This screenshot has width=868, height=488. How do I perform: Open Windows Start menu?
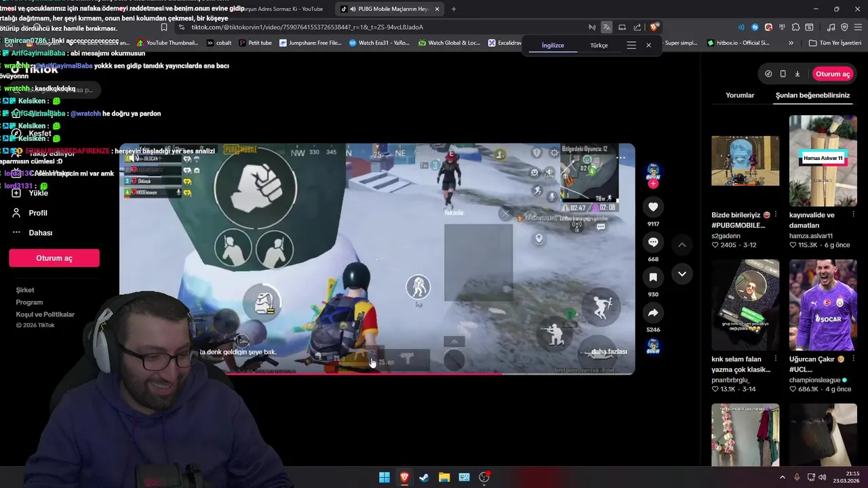(x=384, y=477)
